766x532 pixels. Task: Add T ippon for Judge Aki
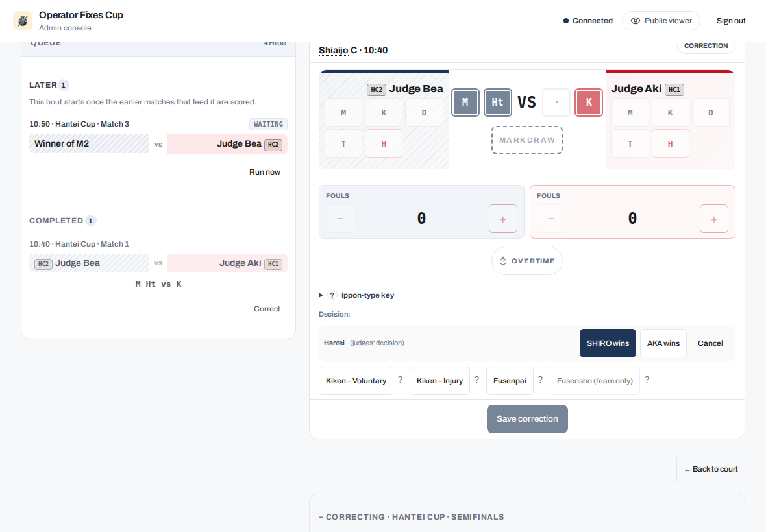click(630, 143)
